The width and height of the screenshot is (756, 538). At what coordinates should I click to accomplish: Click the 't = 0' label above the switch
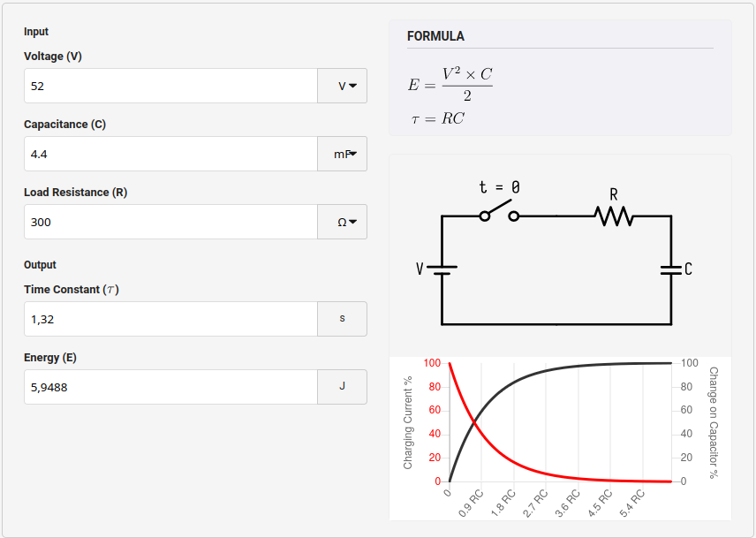(x=499, y=187)
